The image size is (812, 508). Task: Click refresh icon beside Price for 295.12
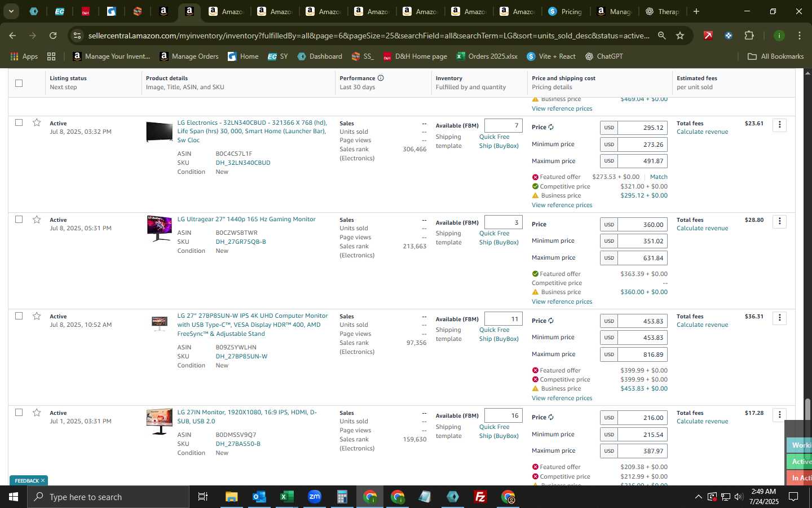click(551, 127)
